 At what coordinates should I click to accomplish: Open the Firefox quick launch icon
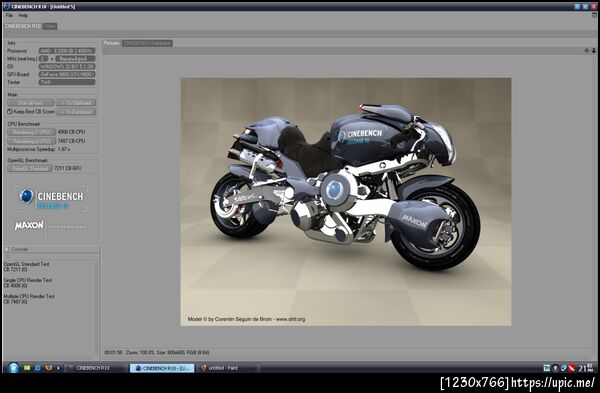(48, 368)
